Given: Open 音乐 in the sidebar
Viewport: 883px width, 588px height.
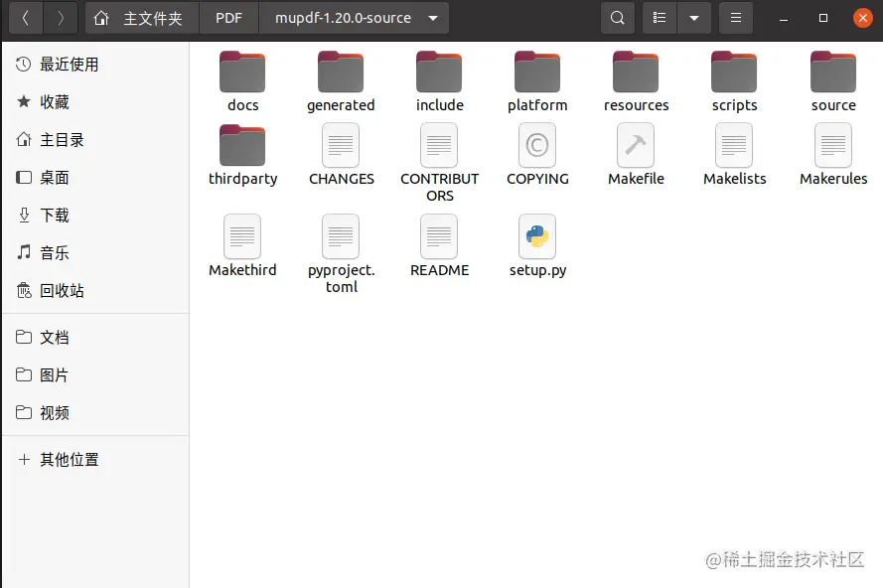Looking at the screenshot, I should [95, 253].
